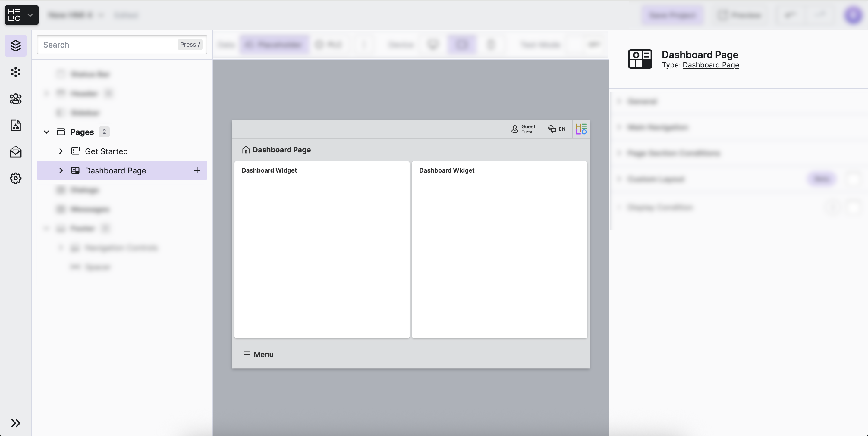Open the users group sidebar icon
The height and width of the screenshot is (436, 868).
click(x=15, y=99)
